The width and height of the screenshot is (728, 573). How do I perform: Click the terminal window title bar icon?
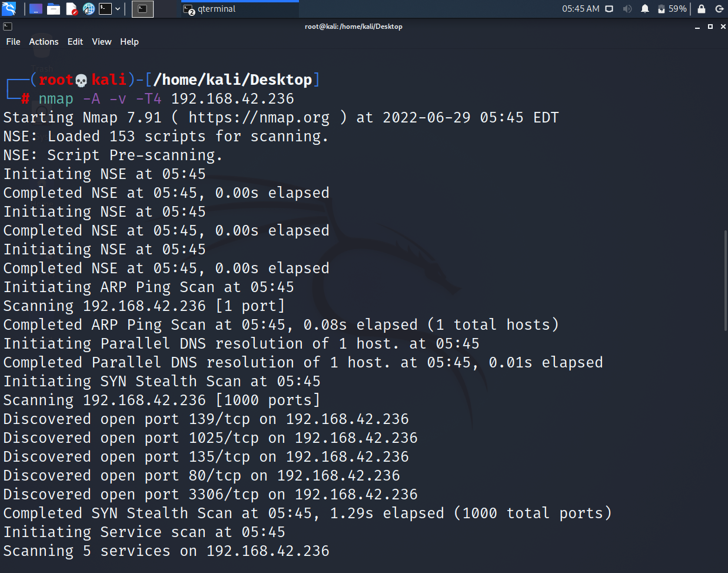pos(8,27)
